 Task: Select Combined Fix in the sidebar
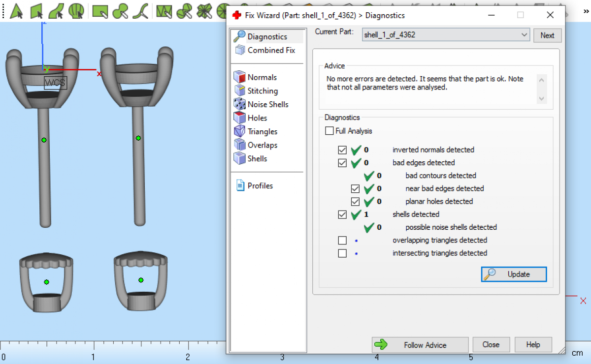tap(271, 50)
